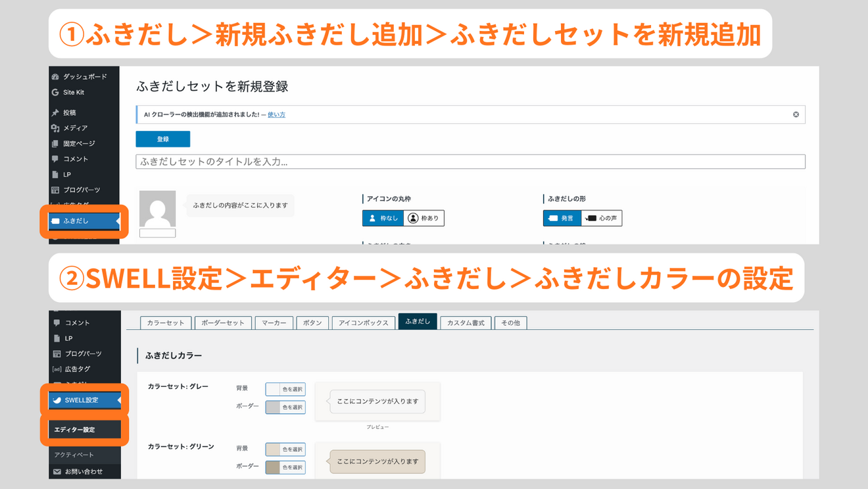Click the AI クローラーの検出機能が追加されました notice text
The image size is (868, 489).
[x=201, y=115]
